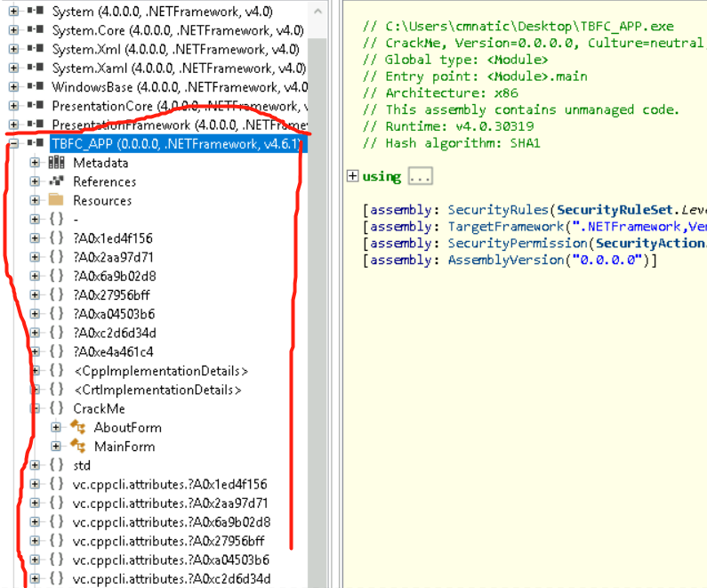Image resolution: width=707 pixels, height=588 pixels.
Task: Expand the Resources folder node
Action: point(35,200)
